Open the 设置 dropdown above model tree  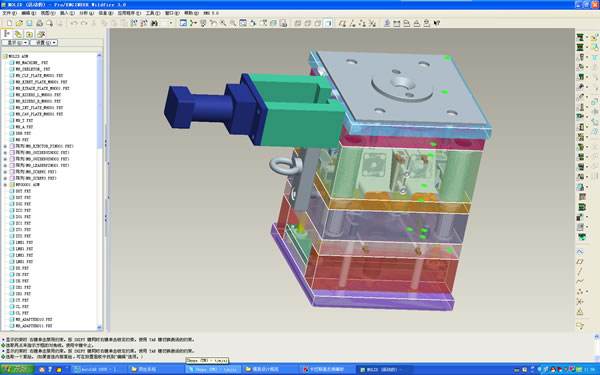pyautogui.click(x=44, y=42)
